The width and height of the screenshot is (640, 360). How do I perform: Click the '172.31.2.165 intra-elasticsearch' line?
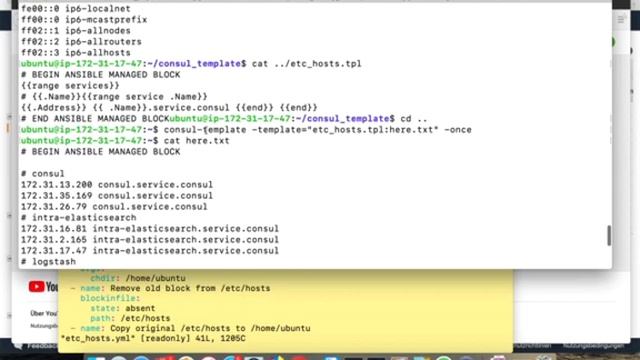(x=150, y=240)
